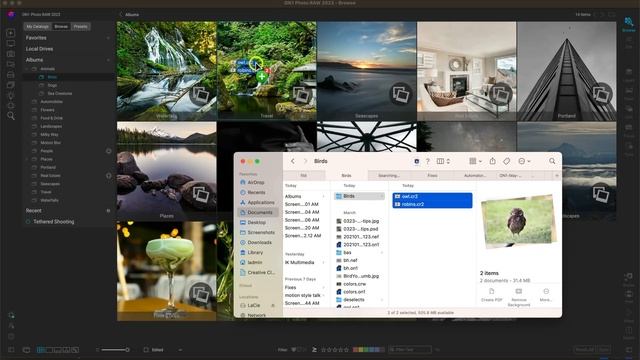
Task: Click Finder Tags icon
Action: pos(507,161)
